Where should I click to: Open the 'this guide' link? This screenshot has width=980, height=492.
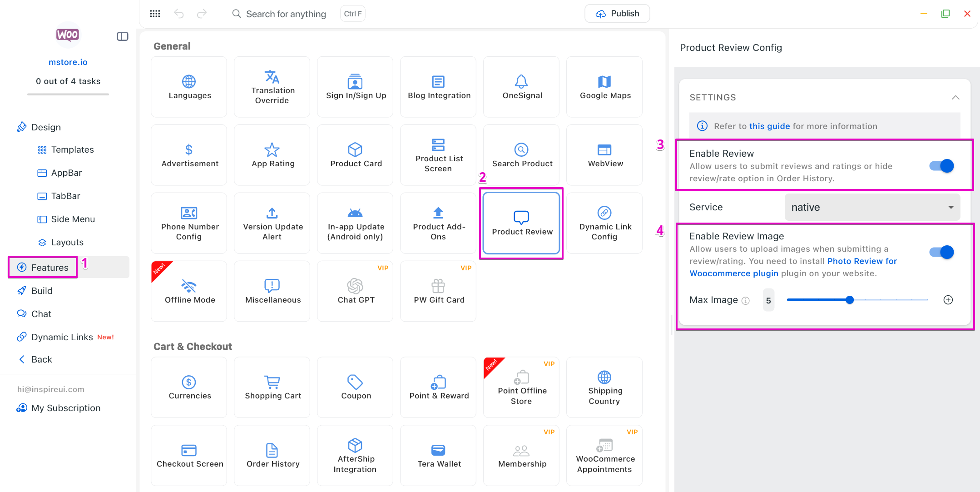click(769, 126)
